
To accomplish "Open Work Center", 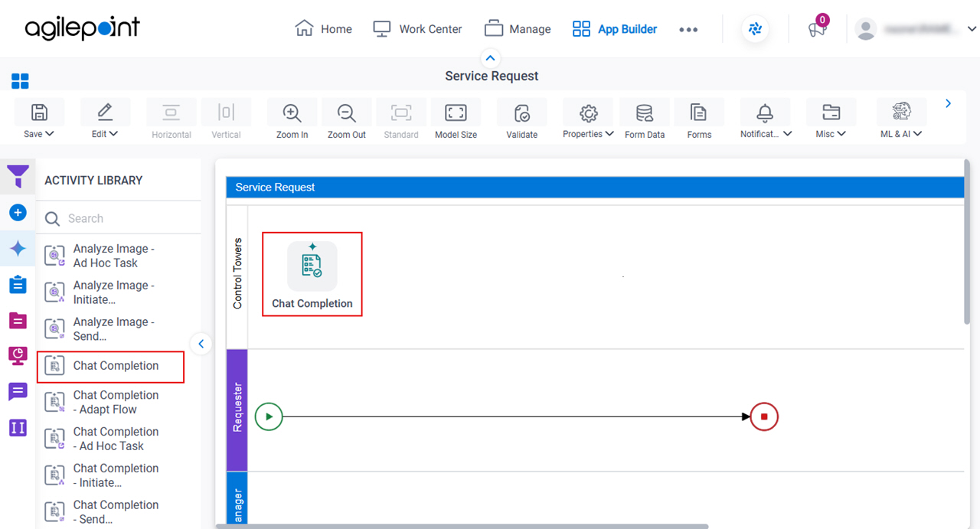I will pos(417,29).
